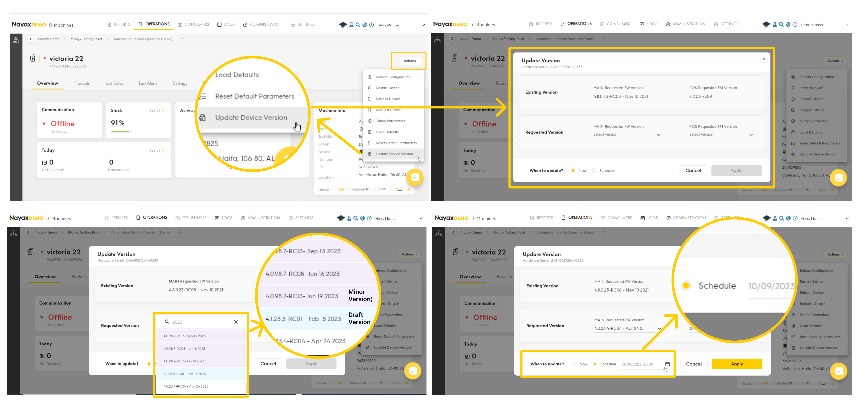Switch to Last Alerts tab in top-left screenshot

pyautogui.click(x=148, y=84)
